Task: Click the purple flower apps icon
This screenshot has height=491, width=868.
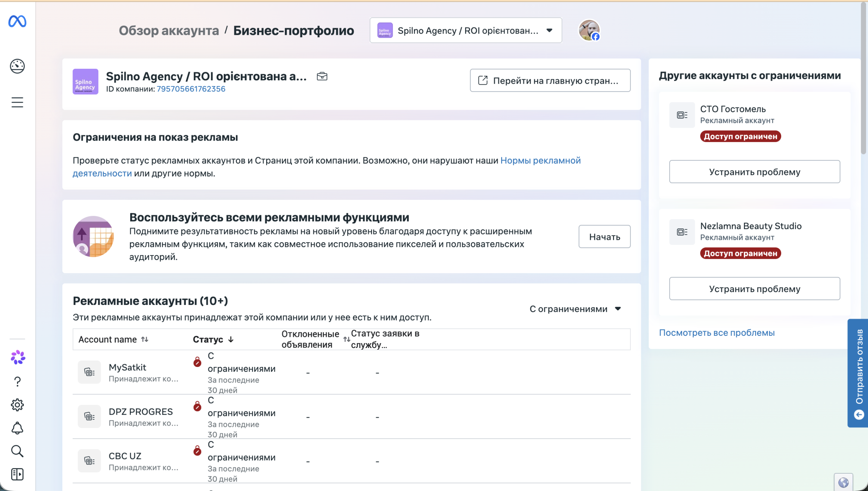Action: tap(18, 357)
